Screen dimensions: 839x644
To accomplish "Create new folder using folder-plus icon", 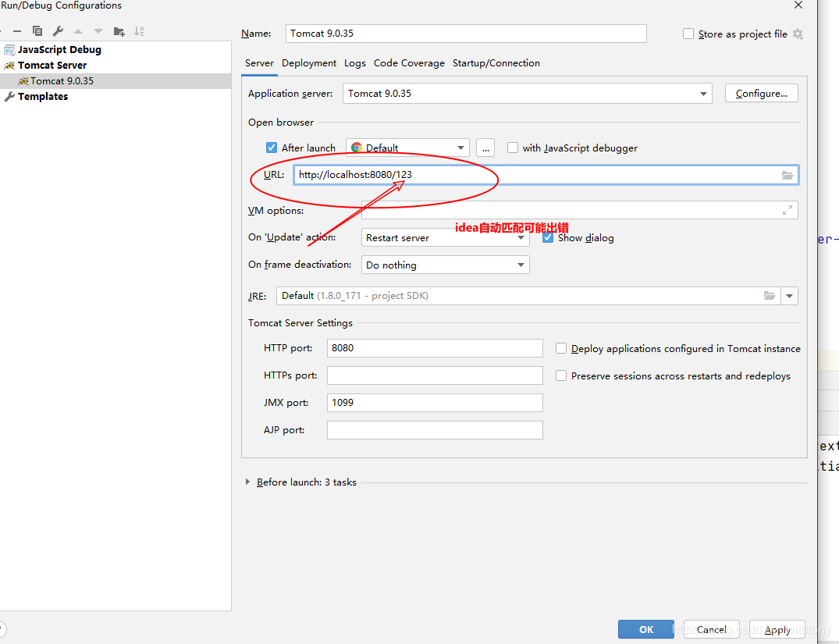I will click(119, 31).
